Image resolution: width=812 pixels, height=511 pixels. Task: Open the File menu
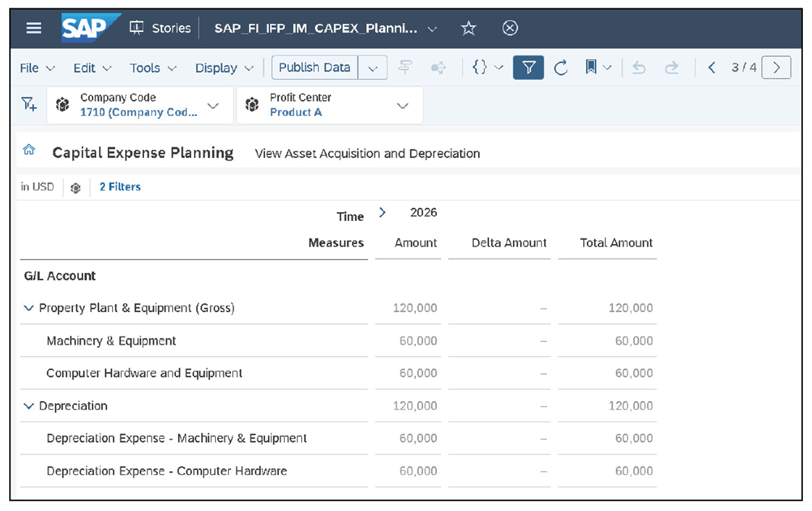pyautogui.click(x=31, y=67)
